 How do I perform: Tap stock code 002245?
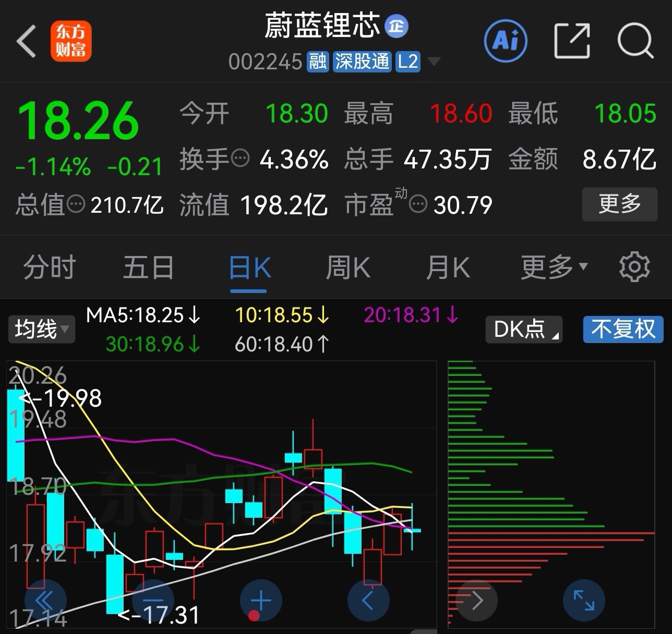[265, 62]
